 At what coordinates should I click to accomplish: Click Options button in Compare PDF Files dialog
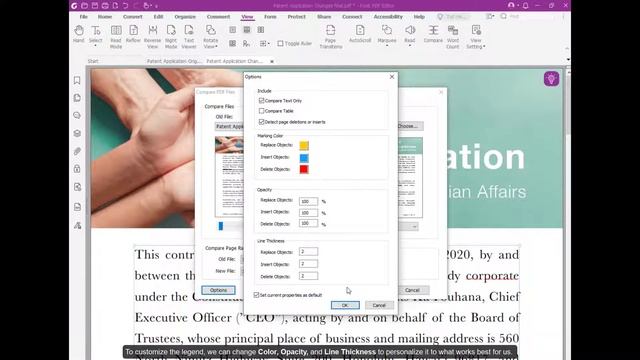tap(218, 290)
